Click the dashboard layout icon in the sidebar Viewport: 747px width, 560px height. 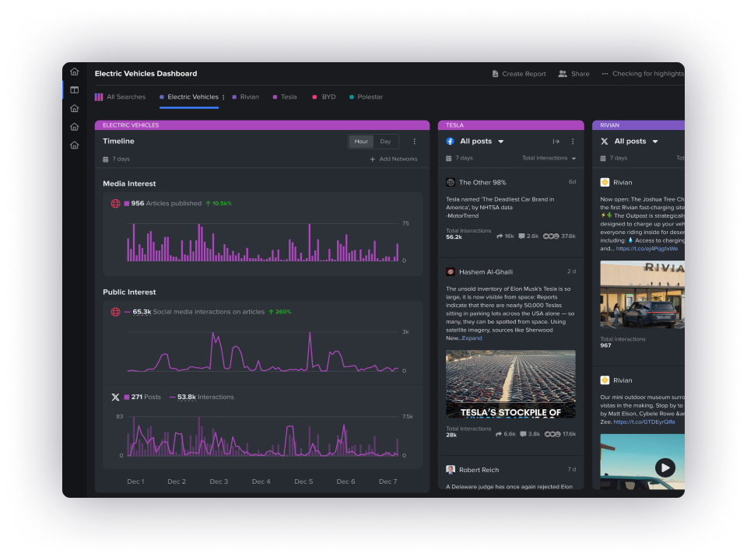point(74,90)
